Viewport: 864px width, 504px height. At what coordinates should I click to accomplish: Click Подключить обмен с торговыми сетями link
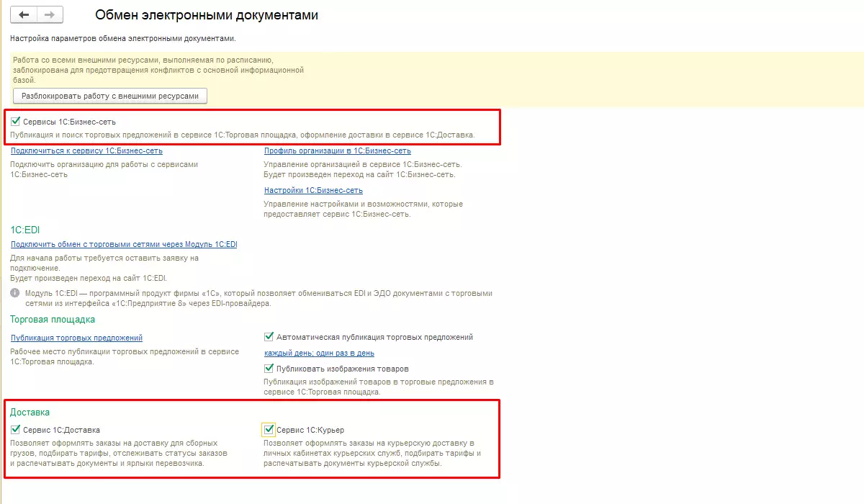coord(124,244)
